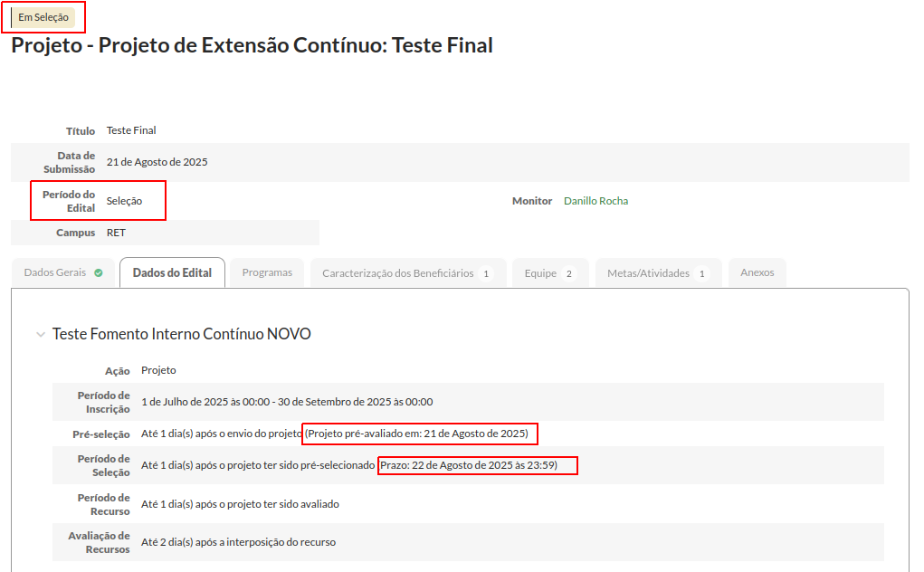Switch to the Programas tab
924x572 pixels.
coord(267,272)
